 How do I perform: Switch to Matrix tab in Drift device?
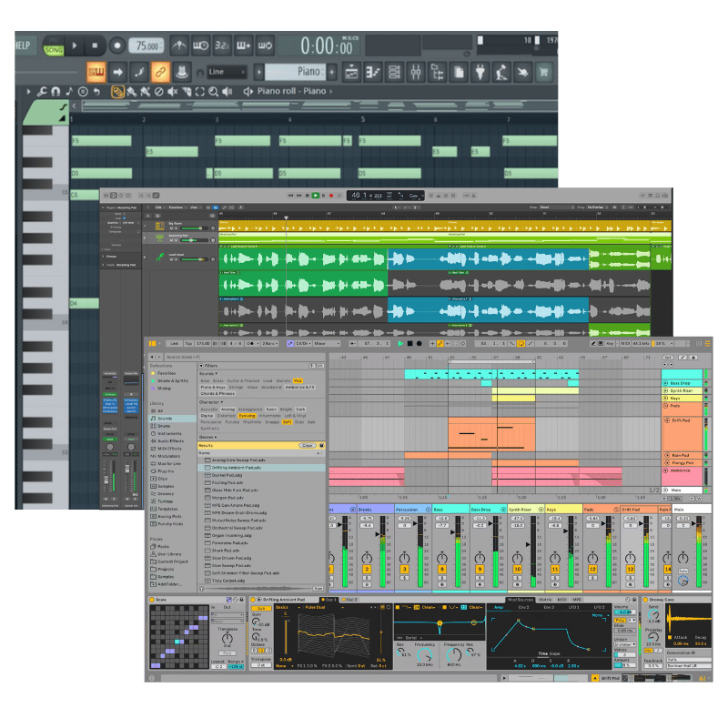click(545, 600)
